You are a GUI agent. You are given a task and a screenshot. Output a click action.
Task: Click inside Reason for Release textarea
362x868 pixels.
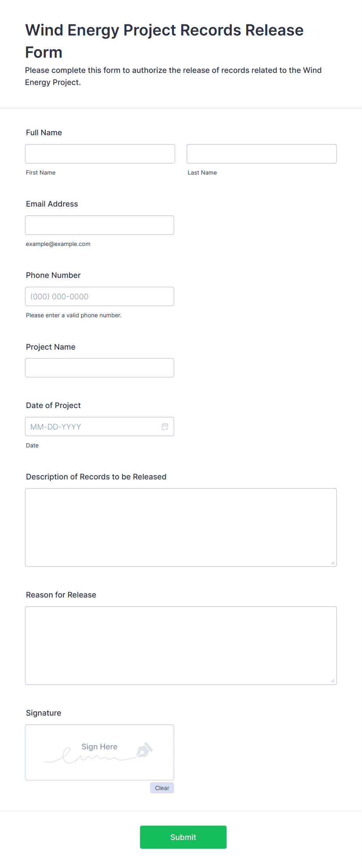click(181, 645)
